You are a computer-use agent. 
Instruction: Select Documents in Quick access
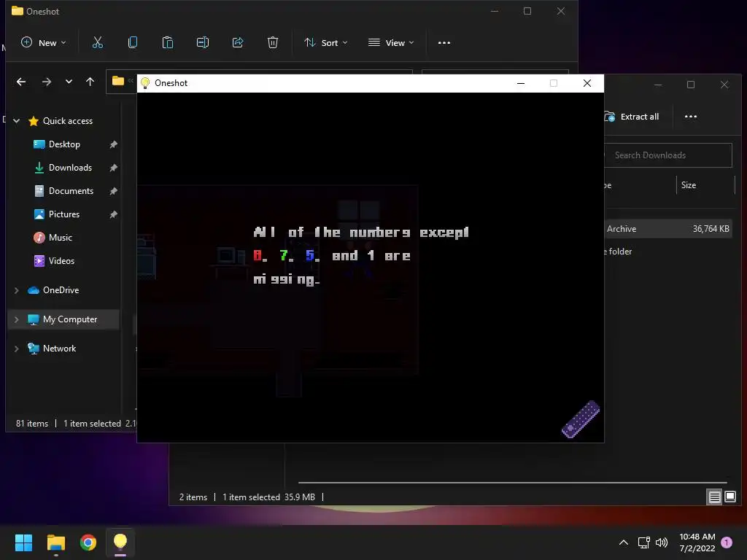click(x=71, y=191)
